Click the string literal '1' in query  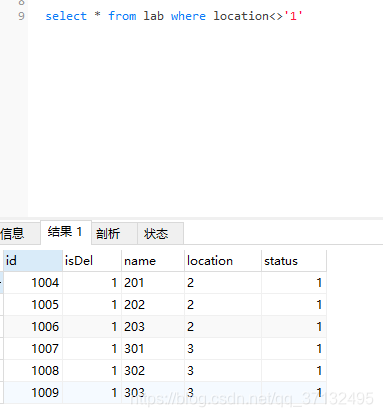[293, 16]
